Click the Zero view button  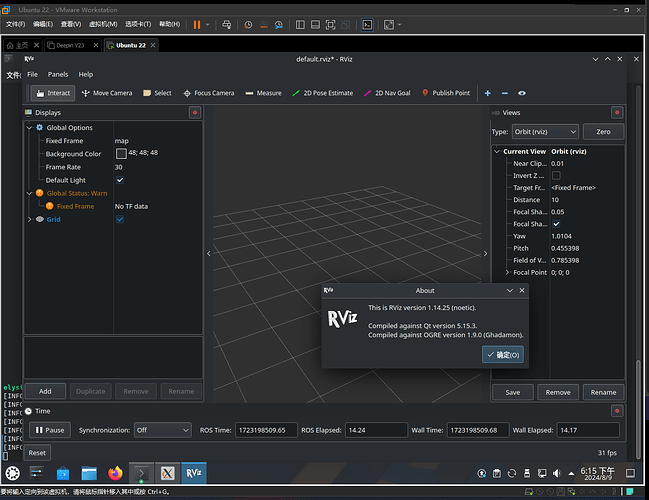[x=603, y=132]
